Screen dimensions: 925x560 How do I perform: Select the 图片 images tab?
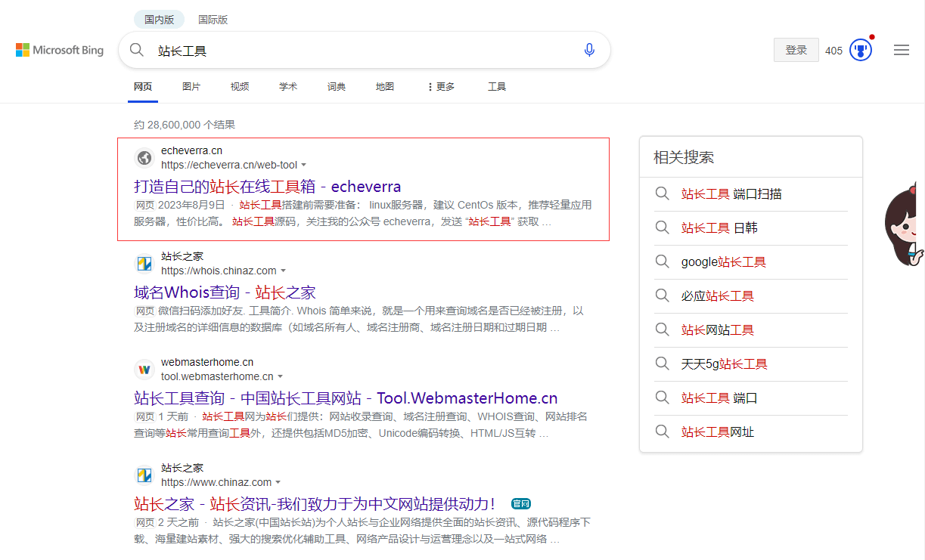(191, 87)
